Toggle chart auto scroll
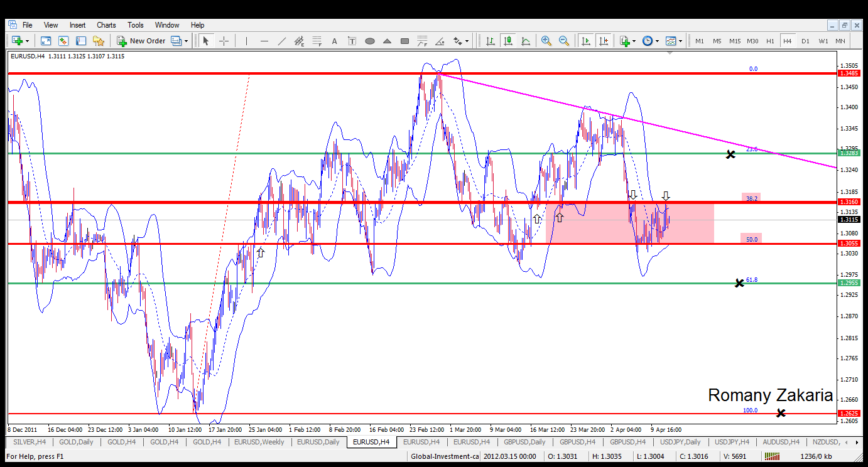The width and height of the screenshot is (868, 467). coord(586,41)
